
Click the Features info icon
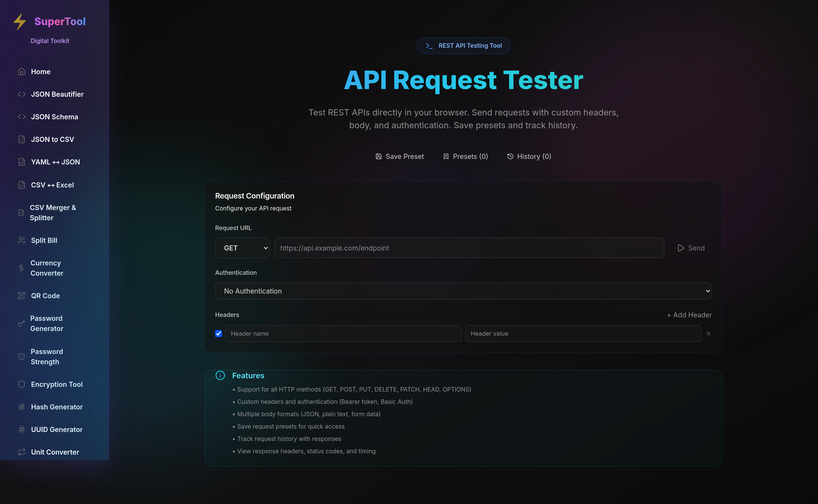click(x=220, y=375)
